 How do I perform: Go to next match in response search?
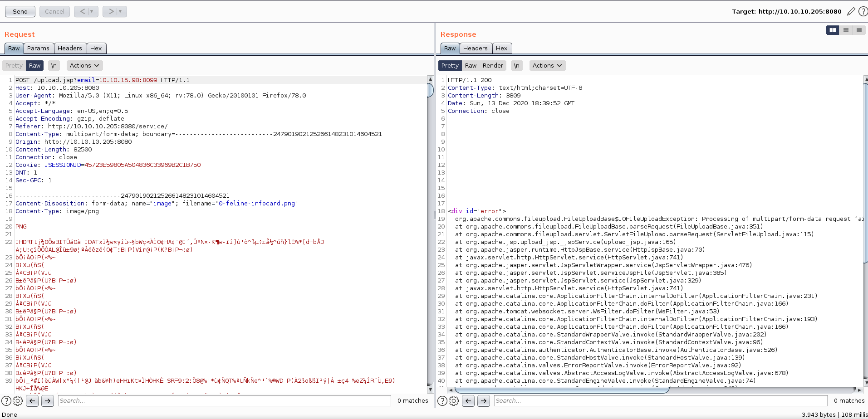pos(484,401)
